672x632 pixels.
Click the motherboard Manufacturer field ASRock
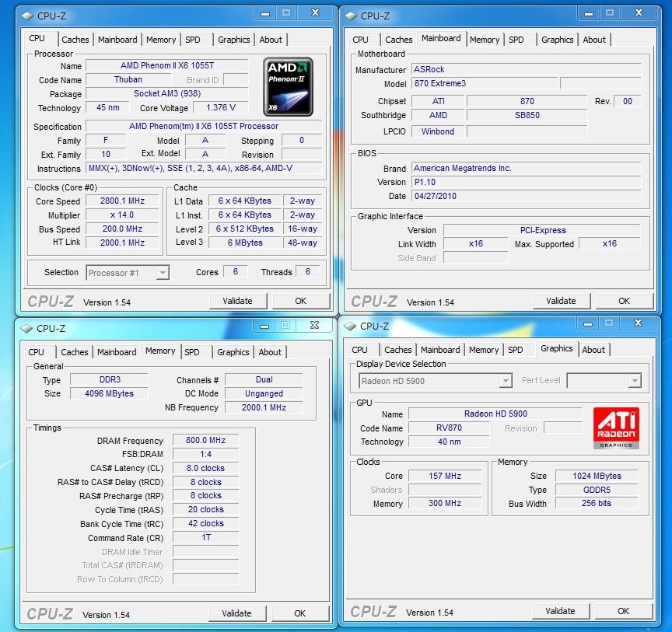(x=527, y=69)
